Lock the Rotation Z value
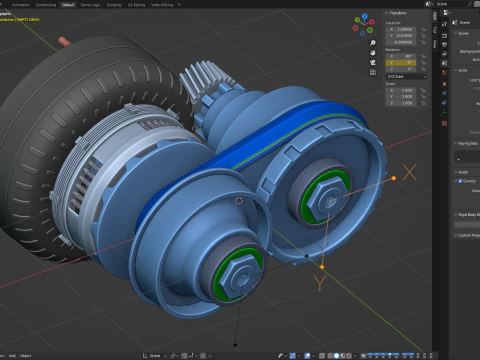This screenshot has height=360, width=480. click(x=423, y=69)
